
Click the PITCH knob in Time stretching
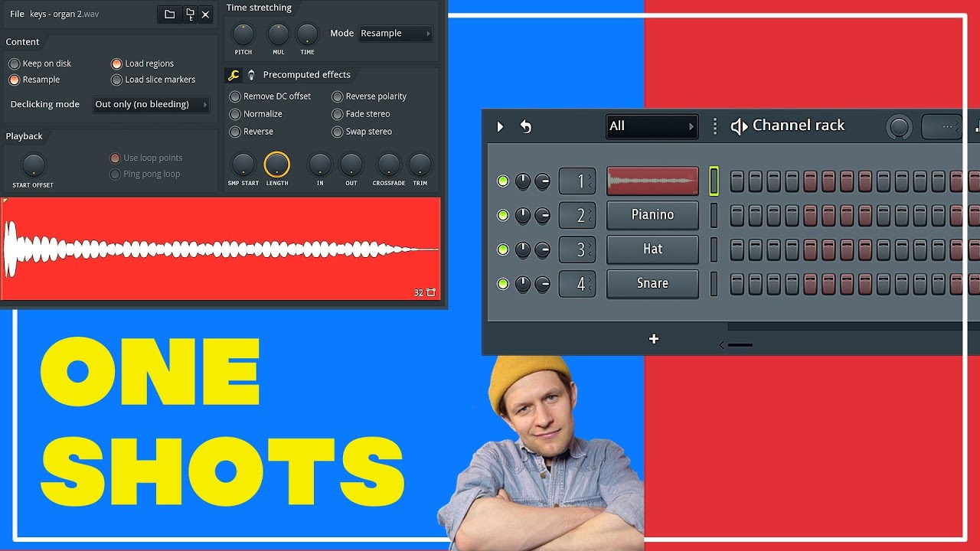(x=243, y=34)
